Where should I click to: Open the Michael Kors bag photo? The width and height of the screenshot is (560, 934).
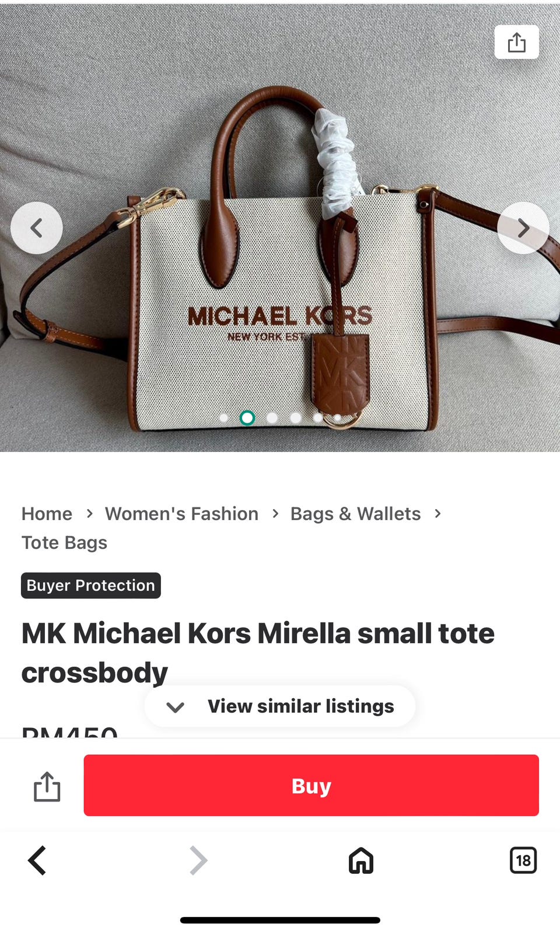280,257
